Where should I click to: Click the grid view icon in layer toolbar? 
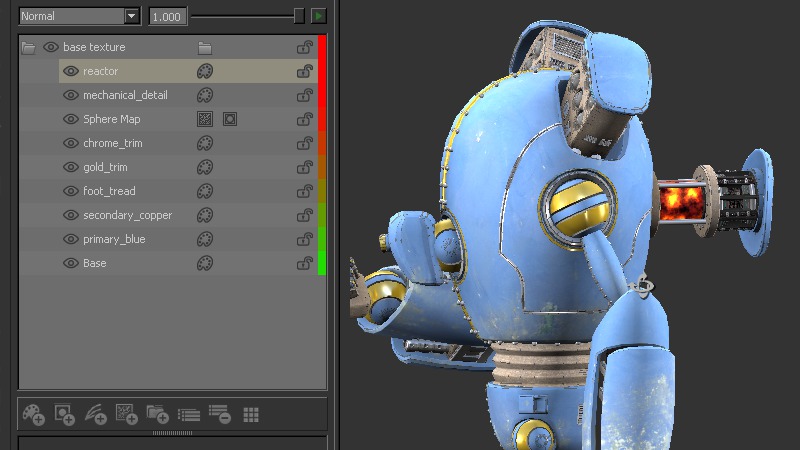[x=251, y=414]
